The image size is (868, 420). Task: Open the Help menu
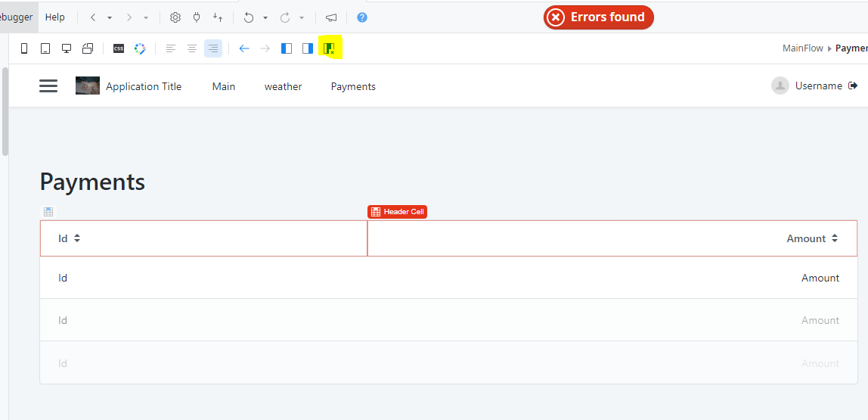[54, 17]
